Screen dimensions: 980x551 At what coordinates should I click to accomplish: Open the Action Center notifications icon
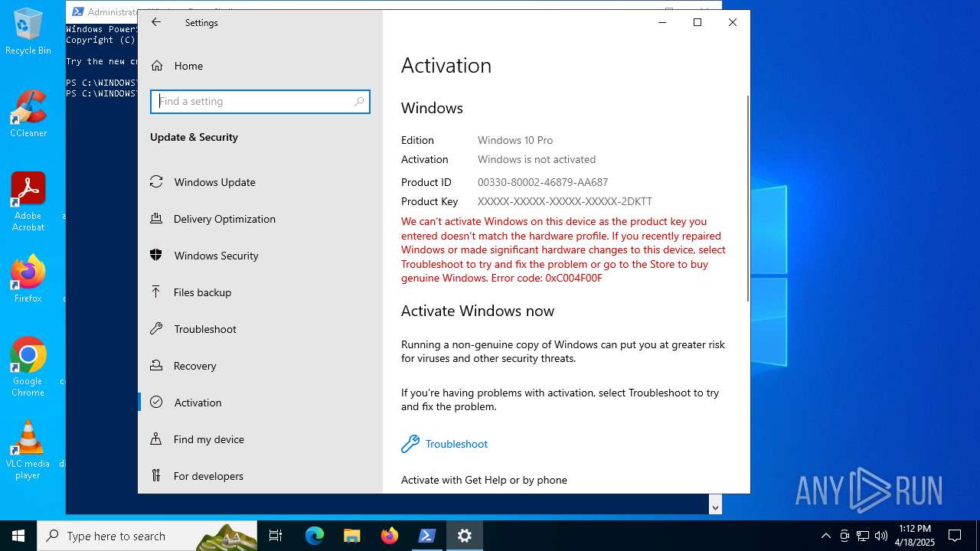[x=955, y=536]
